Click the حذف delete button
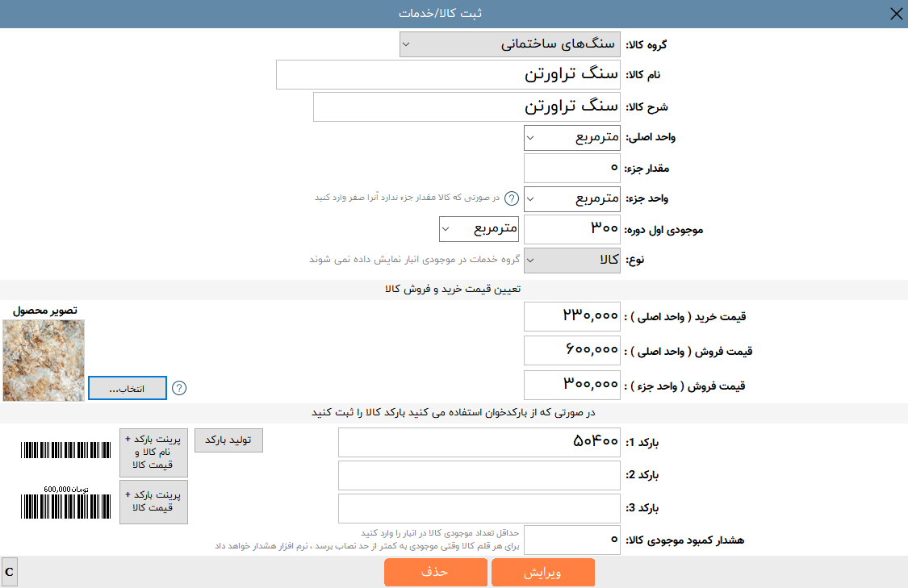908x588 pixels. [x=436, y=573]
